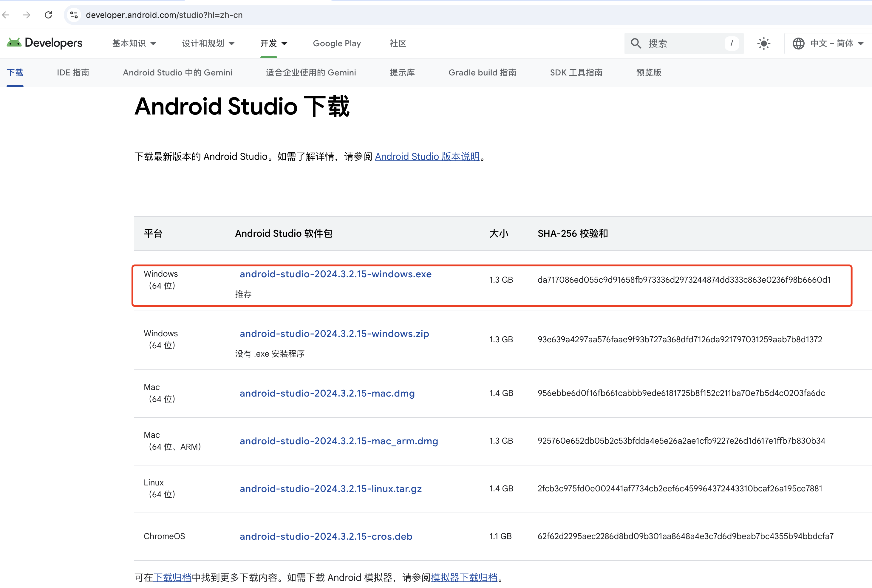Switch to the IDE 指南 tab
Viewport: 872px width, 588px height.
pos(73,73)
